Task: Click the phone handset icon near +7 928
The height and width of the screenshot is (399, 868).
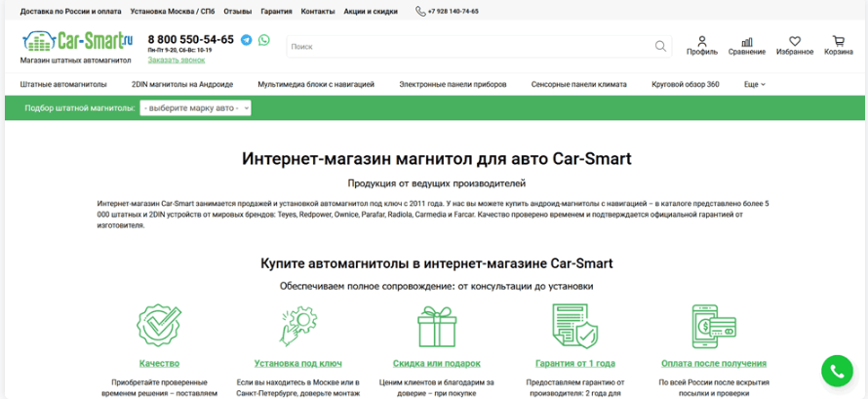Action: 420,11
